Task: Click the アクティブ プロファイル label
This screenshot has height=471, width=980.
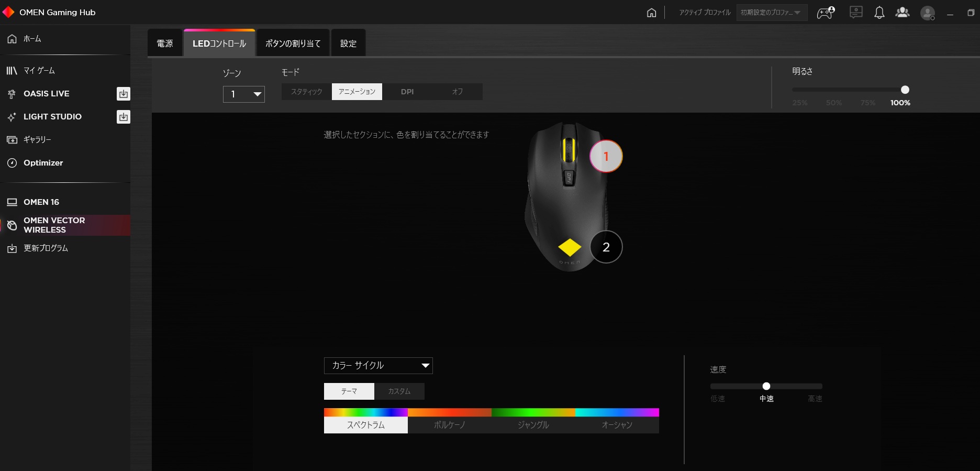Action: pos(705,13)
